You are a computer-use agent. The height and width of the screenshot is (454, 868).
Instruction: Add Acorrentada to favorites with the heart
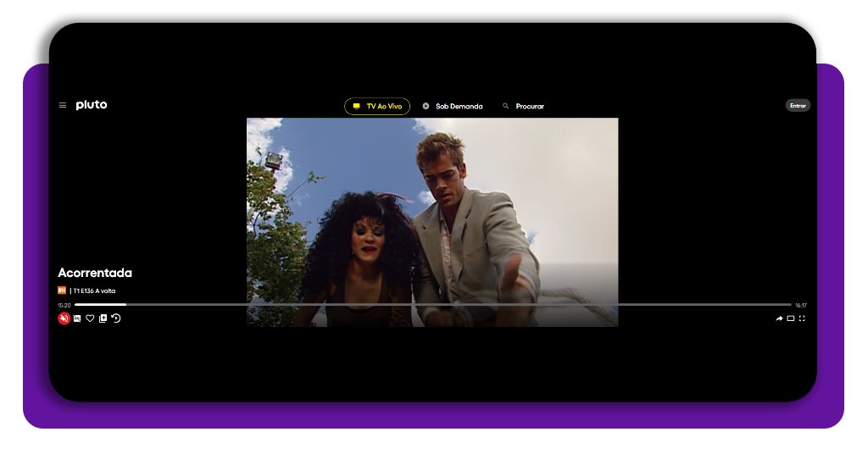click(x=90, y=318)
